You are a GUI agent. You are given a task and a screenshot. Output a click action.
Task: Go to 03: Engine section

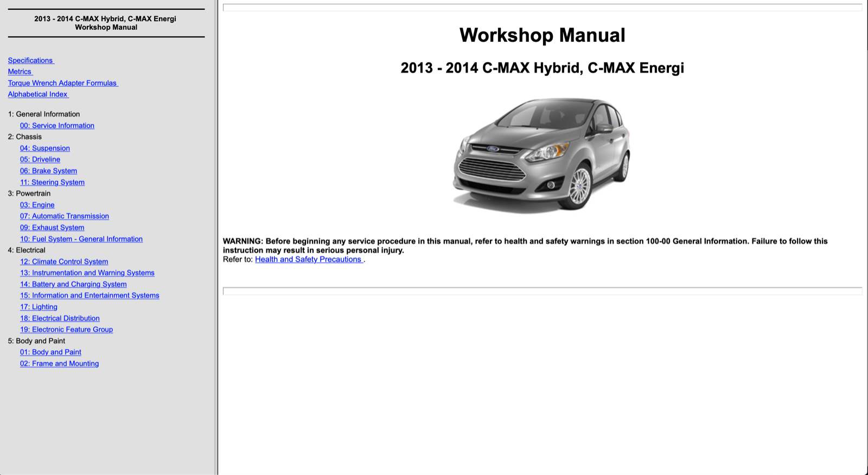(37, 205)
